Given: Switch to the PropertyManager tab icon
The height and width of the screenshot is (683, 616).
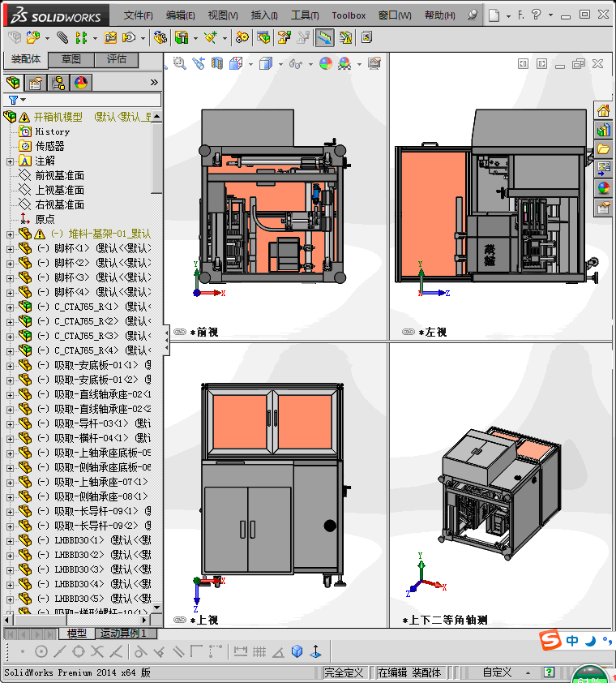Looking at the screenshot, I should 36,82.
